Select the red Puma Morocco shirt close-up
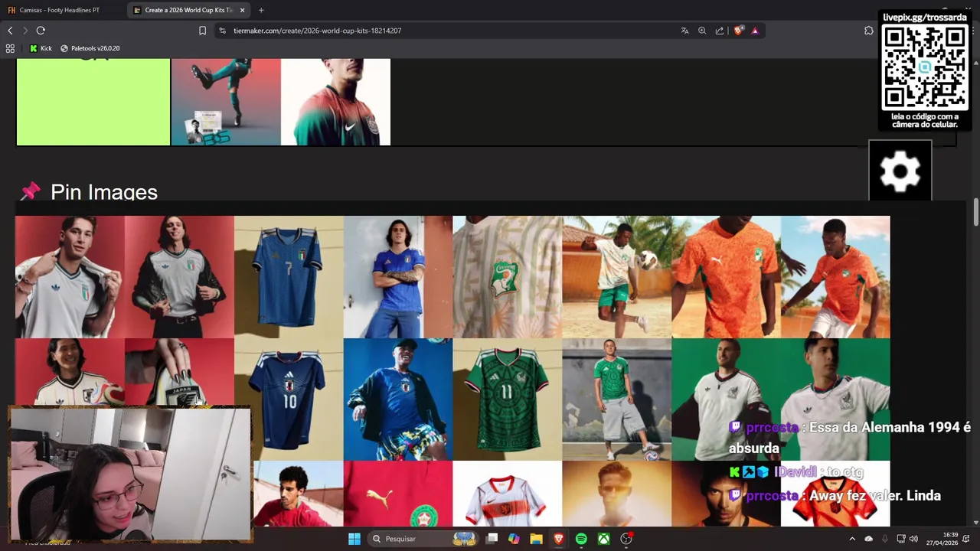Image resolution: width=980 pixels, height=551 pixels. 398,494
